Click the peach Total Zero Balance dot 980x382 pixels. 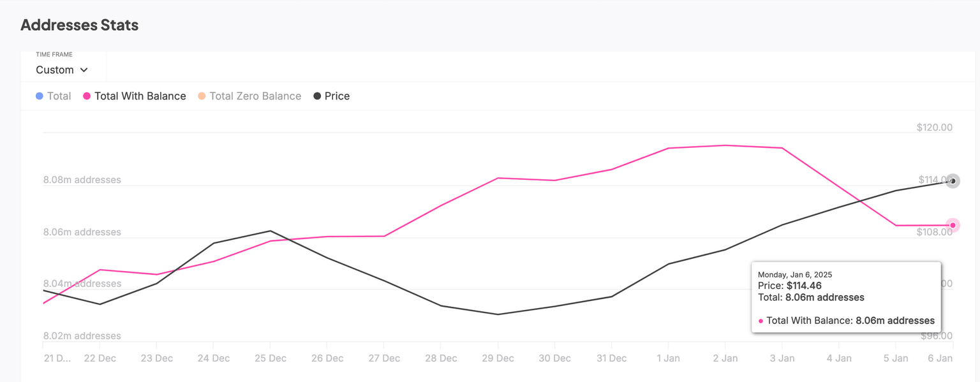coord(202,96)
